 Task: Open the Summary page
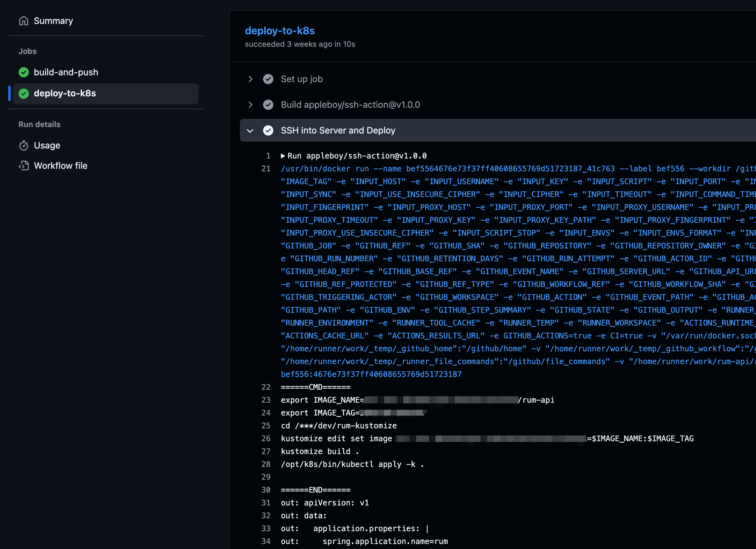53,21
